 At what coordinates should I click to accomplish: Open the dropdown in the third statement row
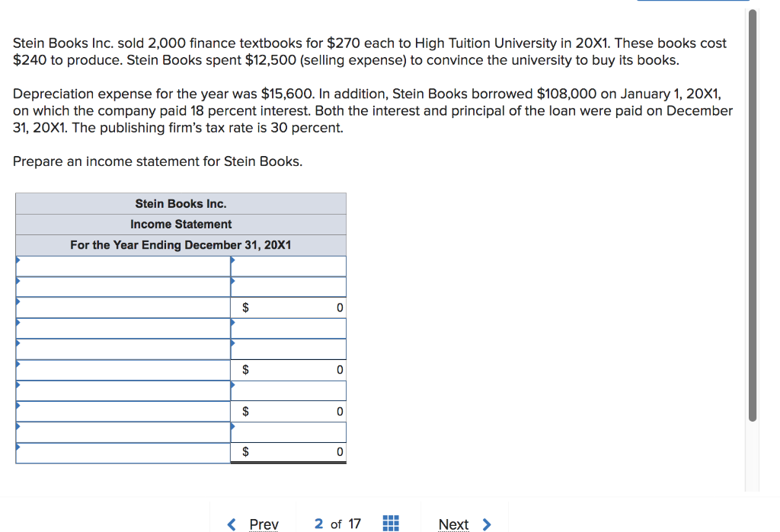coord(122,307)
